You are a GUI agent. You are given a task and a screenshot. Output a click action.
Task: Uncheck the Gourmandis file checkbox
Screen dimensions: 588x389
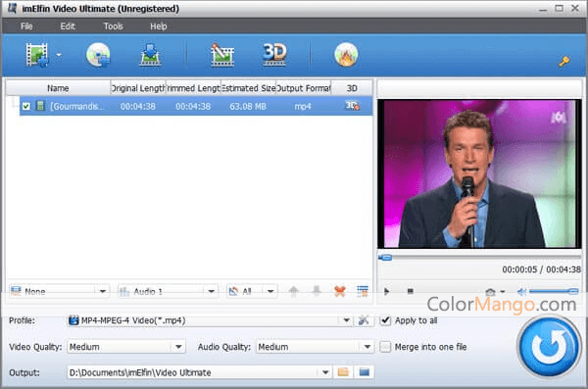25,106
